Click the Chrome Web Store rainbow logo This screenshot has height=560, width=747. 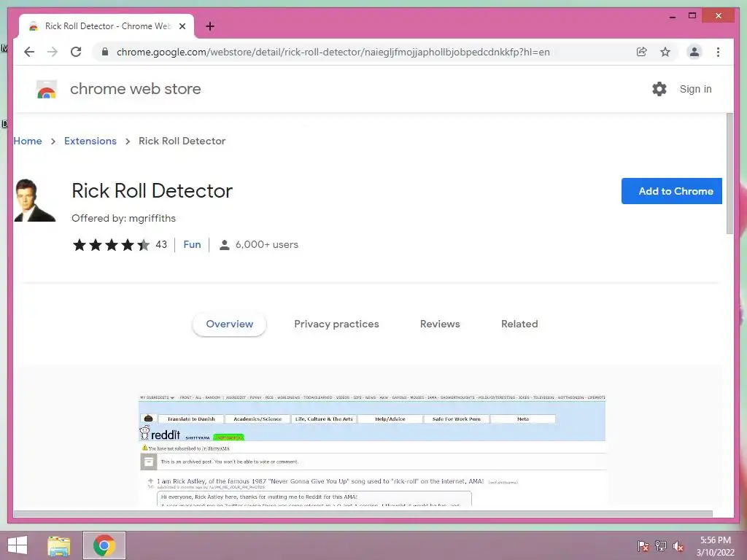click(47, 89)
